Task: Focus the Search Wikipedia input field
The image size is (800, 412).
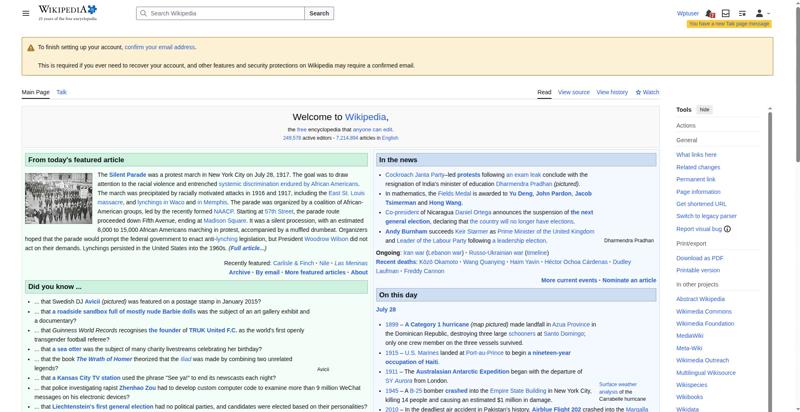Action: (x=220, y=13)
